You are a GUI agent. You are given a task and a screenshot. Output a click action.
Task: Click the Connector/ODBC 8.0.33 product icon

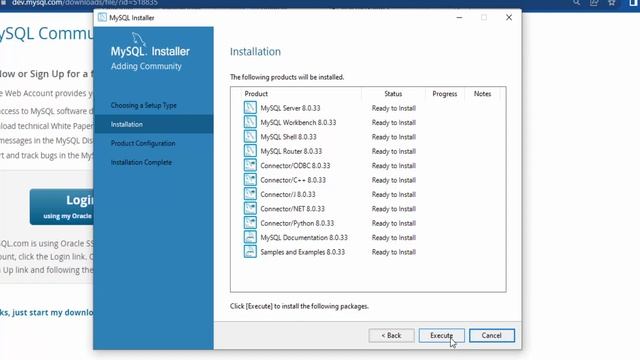coord(250,165)
